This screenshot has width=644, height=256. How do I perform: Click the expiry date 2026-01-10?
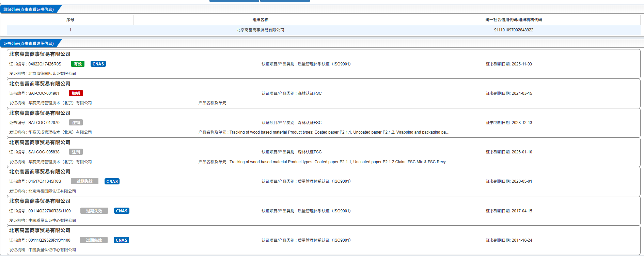coord(522,152)
